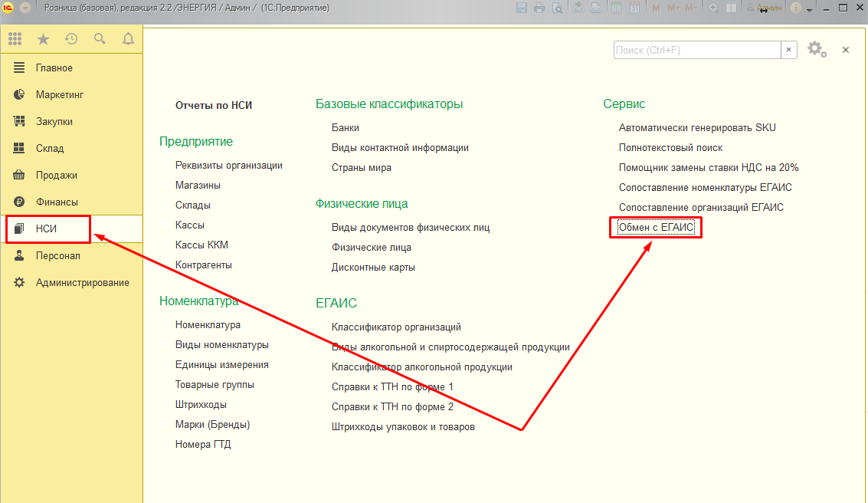868x503 pixels.
Task: Click the information icon in title bar
Action: coord(796,8)
